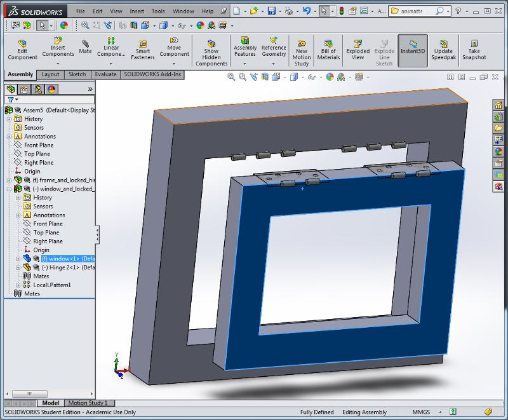The height and width of the screenshot is (420, 508).
Task: Click Take Snapshot tool
Action: pos(474,50)
